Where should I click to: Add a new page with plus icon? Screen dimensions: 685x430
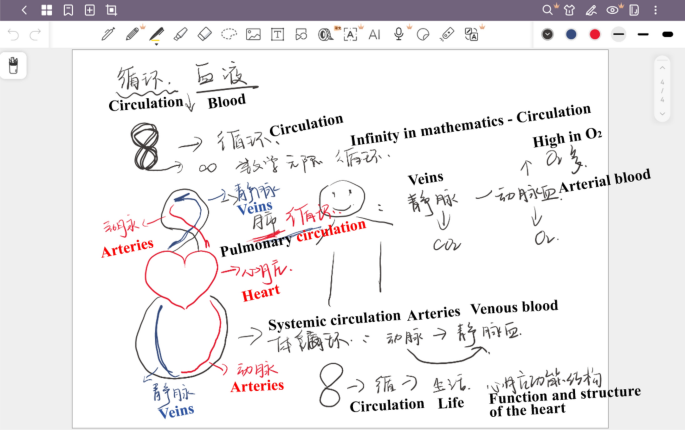point(90,10)
